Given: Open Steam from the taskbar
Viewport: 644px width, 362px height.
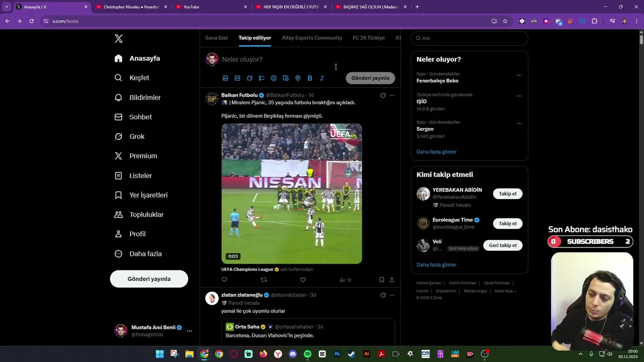Looking at the screenshot, I should (x=352, y=354).
